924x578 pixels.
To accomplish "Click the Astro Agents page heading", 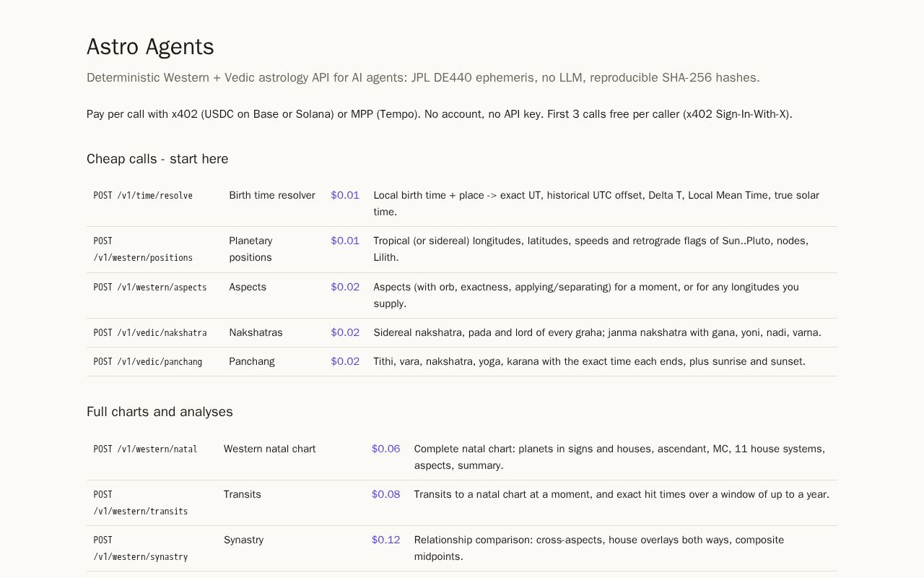I will [x=150, y=47].
